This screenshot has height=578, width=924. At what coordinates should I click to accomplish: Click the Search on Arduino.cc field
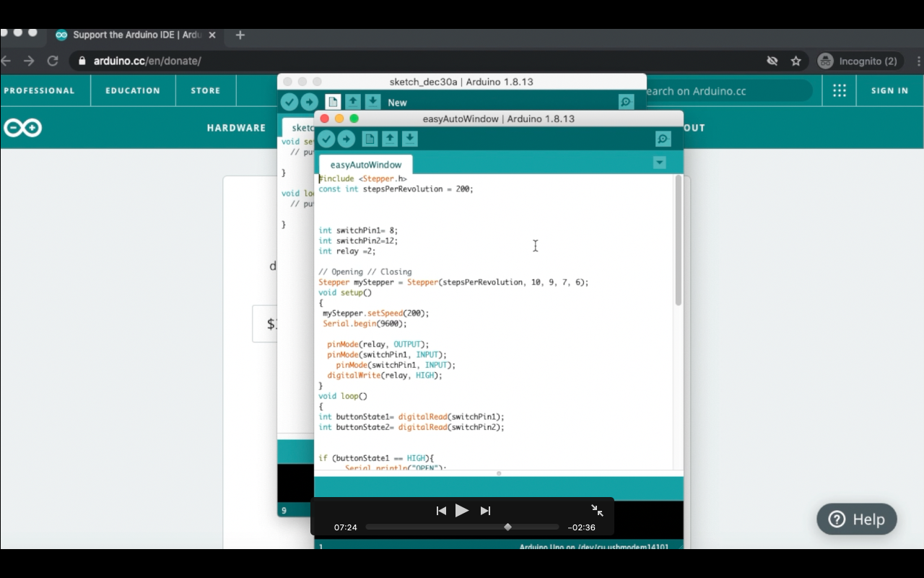point(729,91)
